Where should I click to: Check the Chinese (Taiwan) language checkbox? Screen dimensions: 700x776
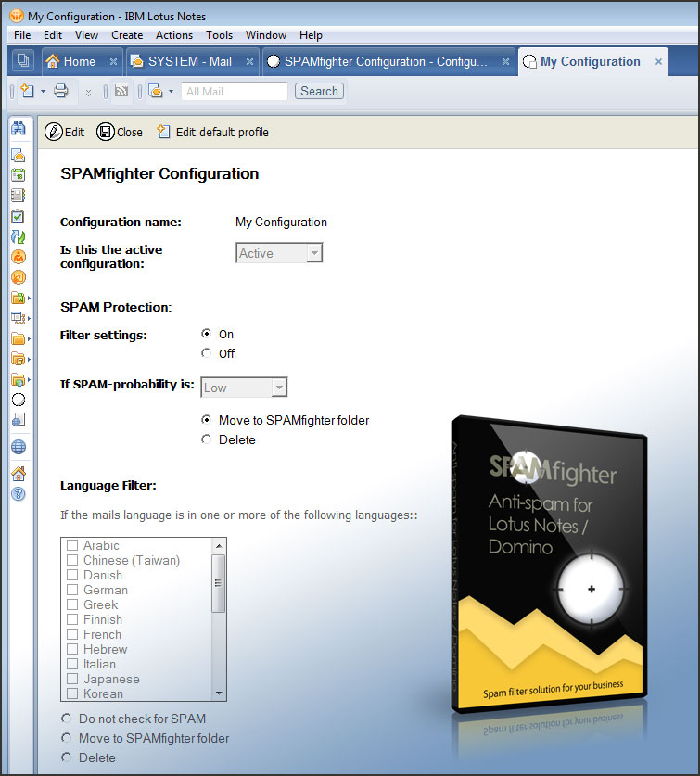pos(72,560)
